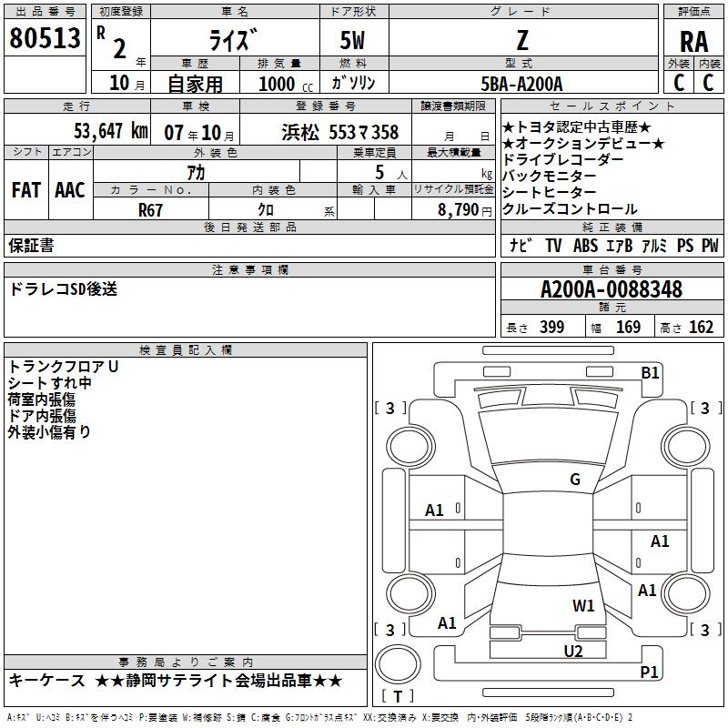Image resolution: width=728 pixels, height=728 pixels.
Task: Click the ドラレコSD後送 note text
Action: [63, 289]
